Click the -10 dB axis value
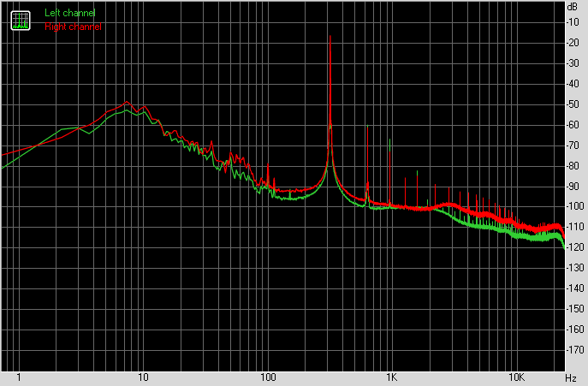This screenshot has width=588, height=386. (x=573, y=22)
